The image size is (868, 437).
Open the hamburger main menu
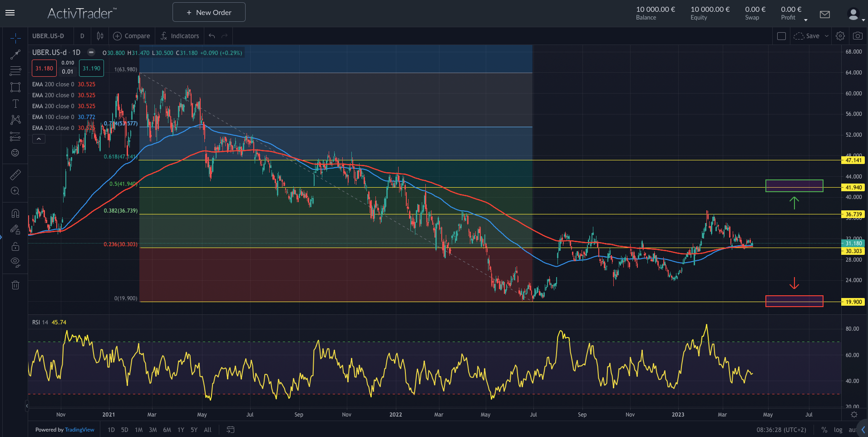(10, 13)
